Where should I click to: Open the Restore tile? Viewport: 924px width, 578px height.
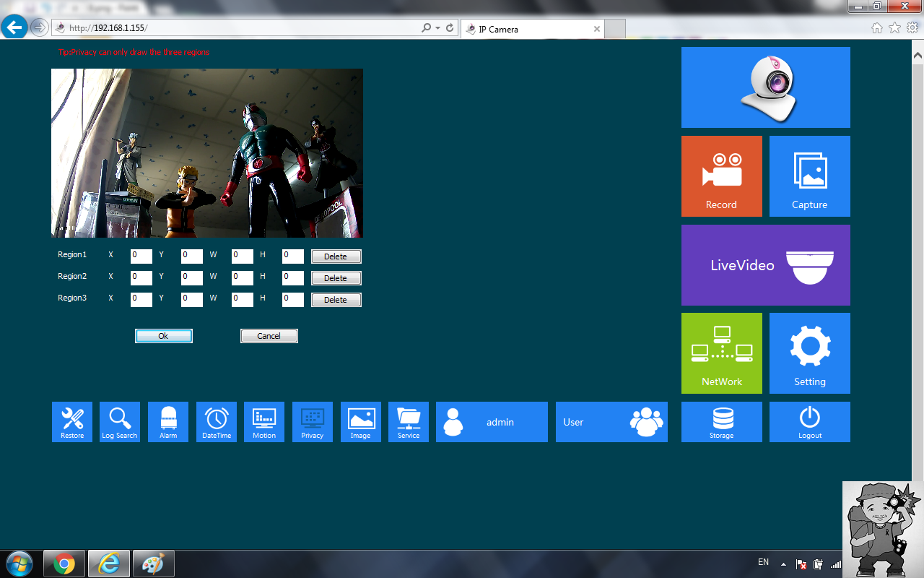[x=72, y=422]
